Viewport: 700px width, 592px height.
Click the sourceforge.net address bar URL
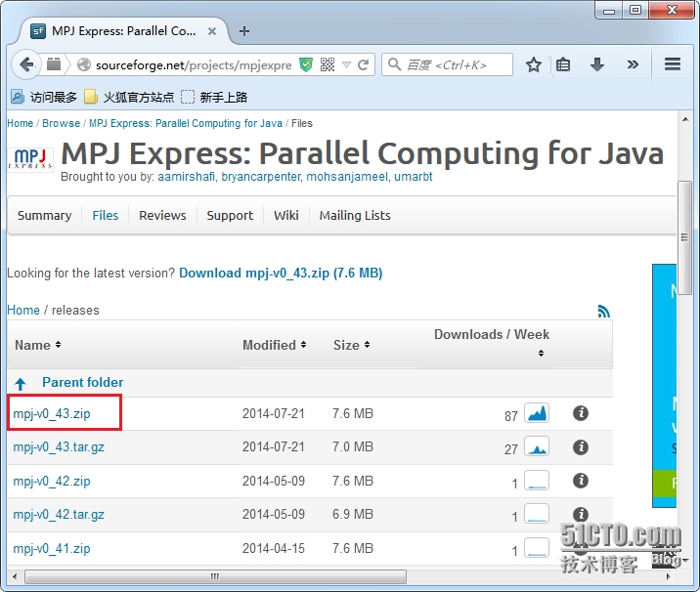(x=194, y=65)
